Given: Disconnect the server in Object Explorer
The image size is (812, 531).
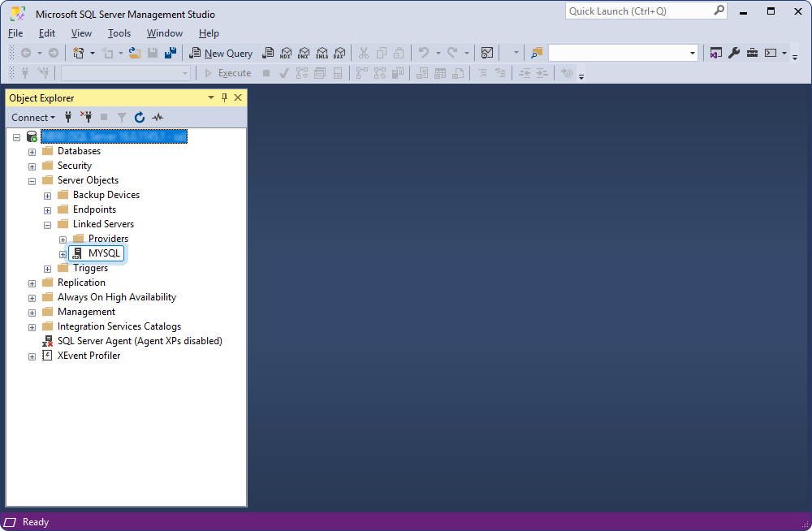Looking at the screenshot, I should point(85,117).
